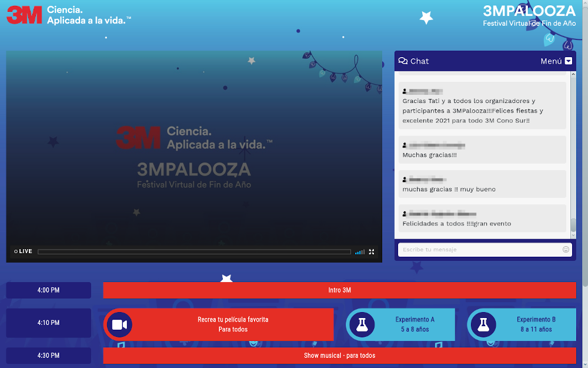Open the emoji picker in chat

click(566, 249)
